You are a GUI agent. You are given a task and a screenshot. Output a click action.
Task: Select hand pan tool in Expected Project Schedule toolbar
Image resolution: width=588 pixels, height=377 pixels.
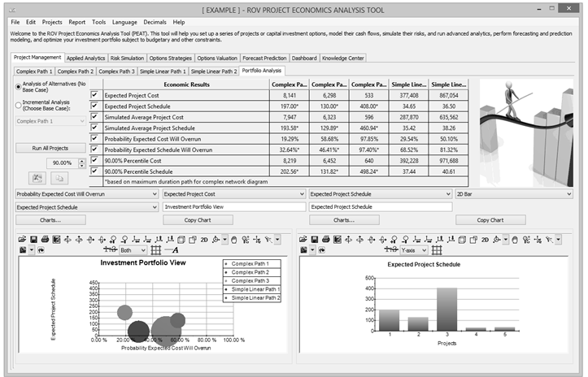click(515, 240)
